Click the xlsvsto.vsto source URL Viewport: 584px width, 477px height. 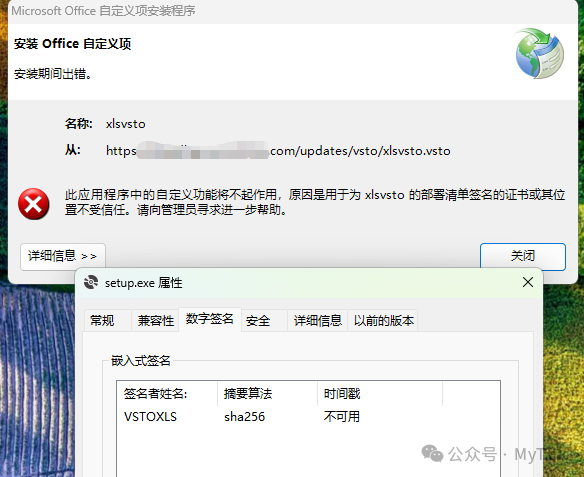(x=278, y=151)
